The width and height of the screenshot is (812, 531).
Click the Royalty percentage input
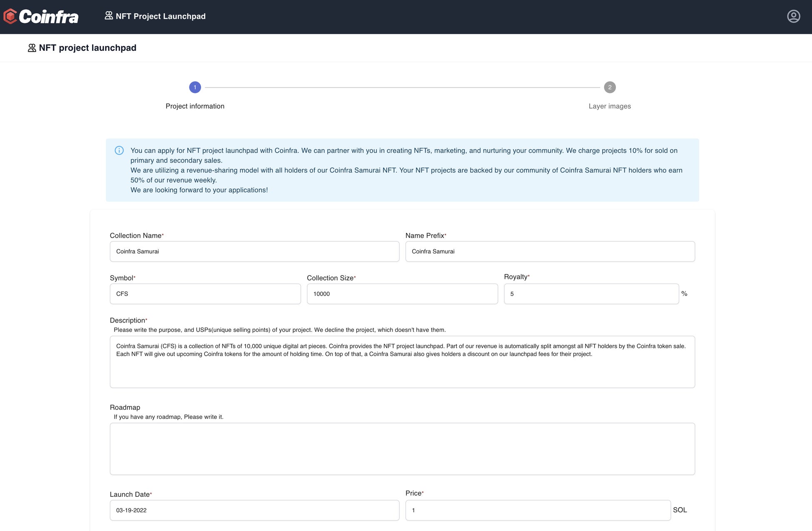pos(591,294)
